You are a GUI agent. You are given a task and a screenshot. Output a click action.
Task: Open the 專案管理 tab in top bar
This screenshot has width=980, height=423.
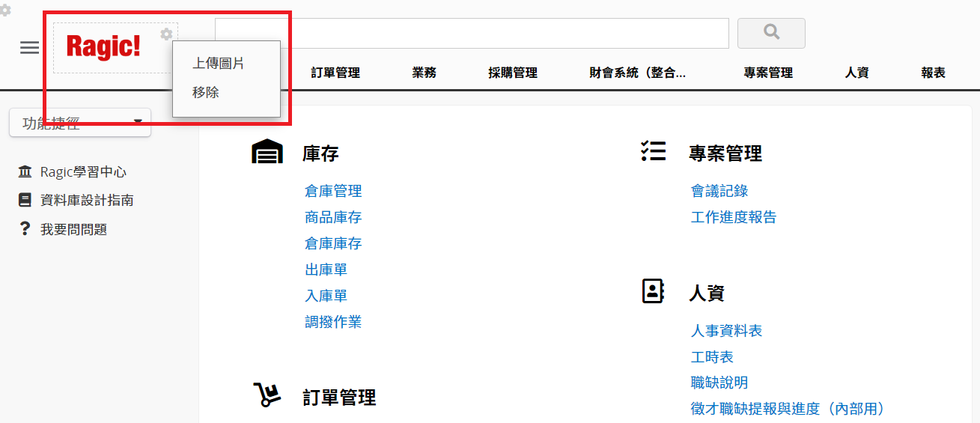pyautogui.click(x=768, y=73)
